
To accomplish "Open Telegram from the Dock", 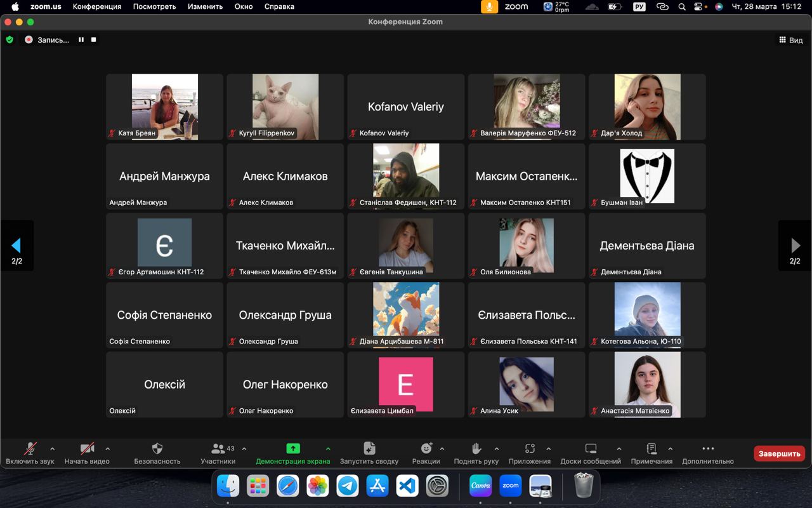I will point(347,486).
